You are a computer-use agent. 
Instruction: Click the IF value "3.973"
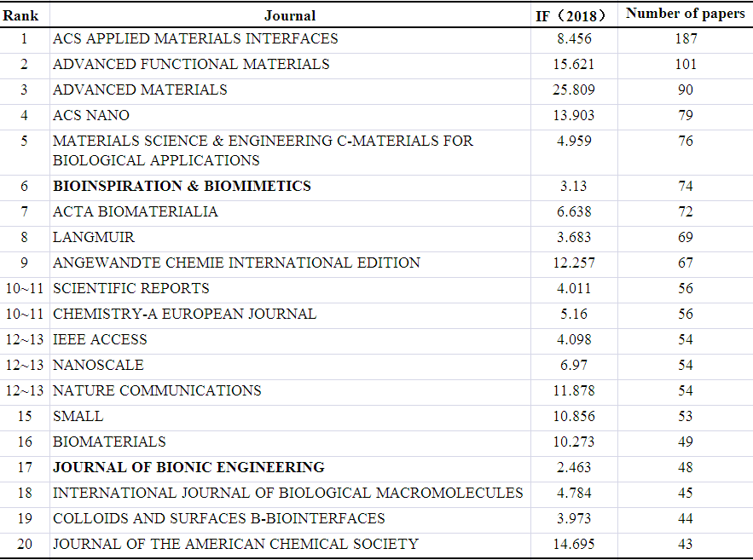[574, 518]
